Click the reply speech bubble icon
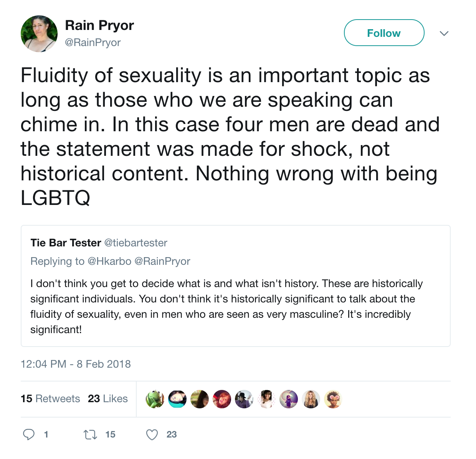Image resolution: width=476 pixels, height=459 pixels. click(x=29, y=434)
